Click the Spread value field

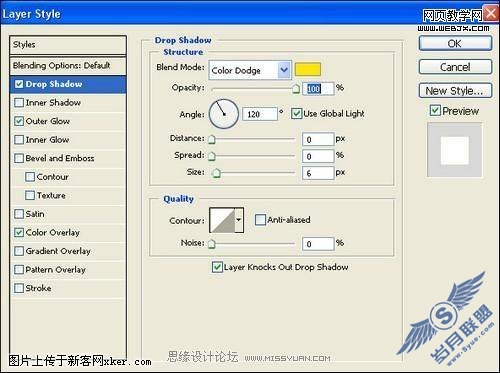pyautogui.click(x=318, y=156)
